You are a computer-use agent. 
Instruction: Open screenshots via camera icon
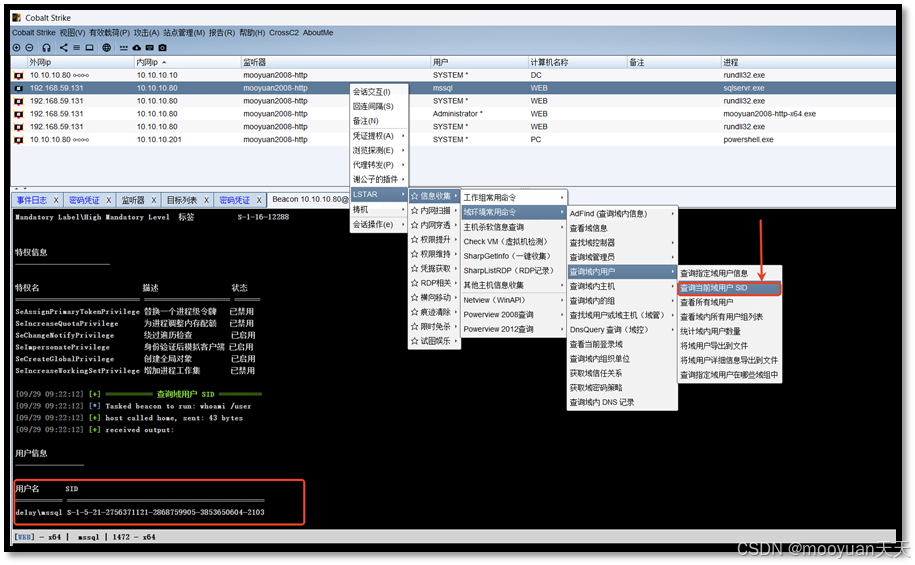click(x=162, y=48)
